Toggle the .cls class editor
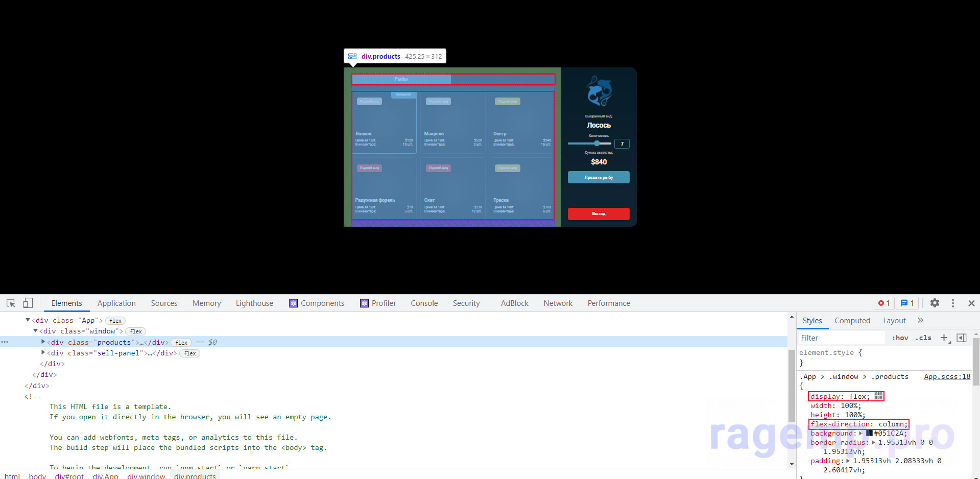 (x=923, y=338)
